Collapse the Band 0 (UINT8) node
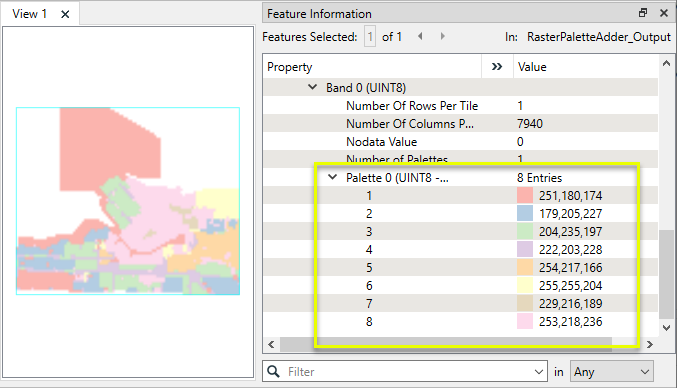 312,87
